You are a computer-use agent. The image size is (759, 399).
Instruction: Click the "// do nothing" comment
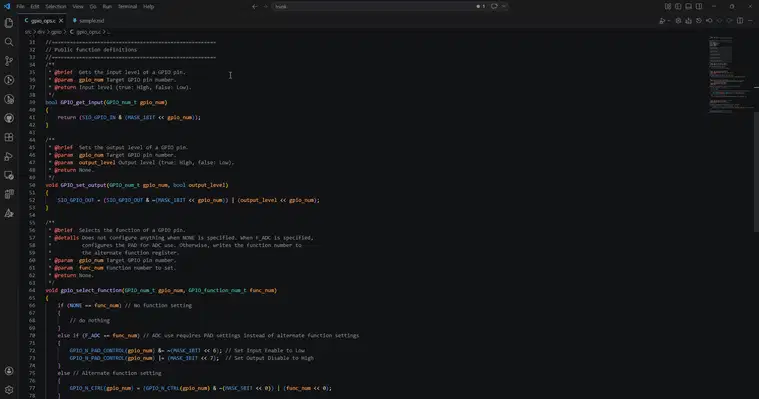tap(90, 321)
